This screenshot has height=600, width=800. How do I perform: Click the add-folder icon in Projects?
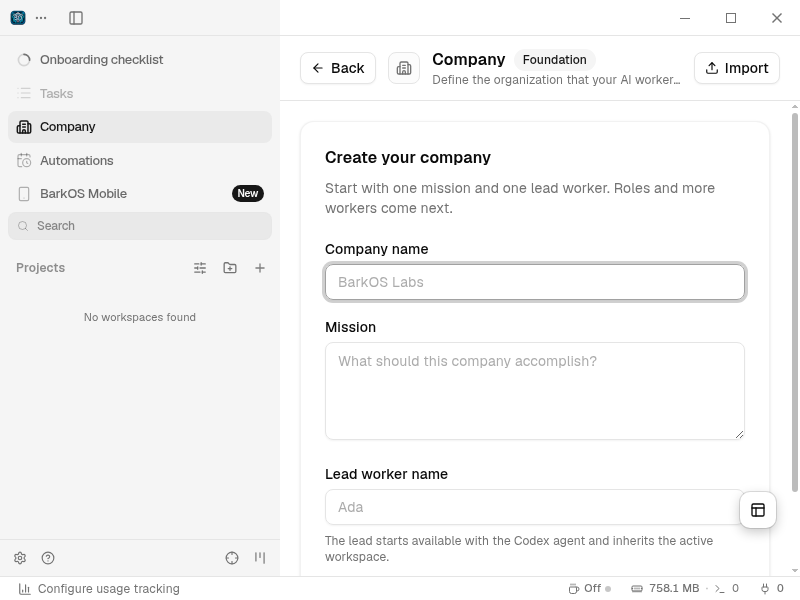pos(230,268)
